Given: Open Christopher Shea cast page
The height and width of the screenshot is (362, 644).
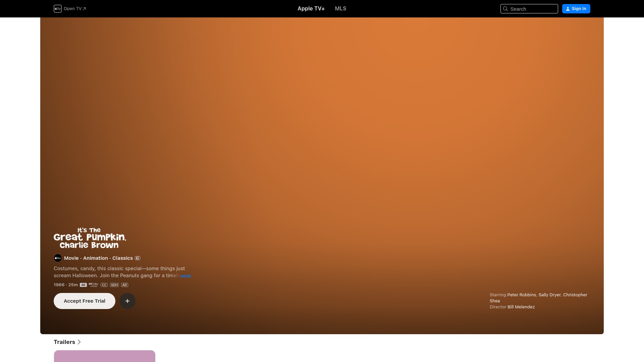Looking at the screenshot, I should tap(575, 295).
